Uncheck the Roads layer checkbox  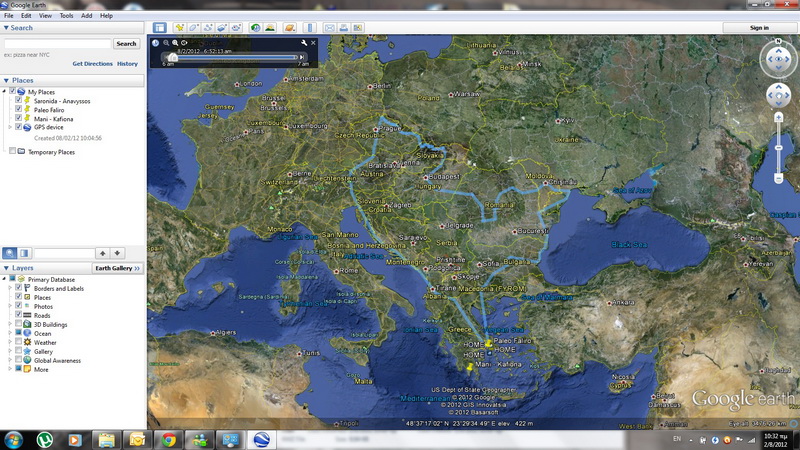pos(18,315)
